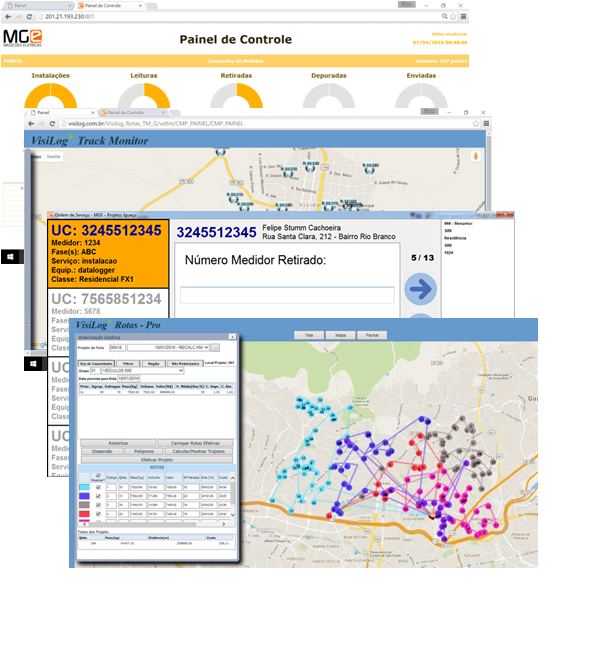Click the Dispersão button
This screenshot has width=602, height=658.
pyautogui.click(x=102, y=452)
